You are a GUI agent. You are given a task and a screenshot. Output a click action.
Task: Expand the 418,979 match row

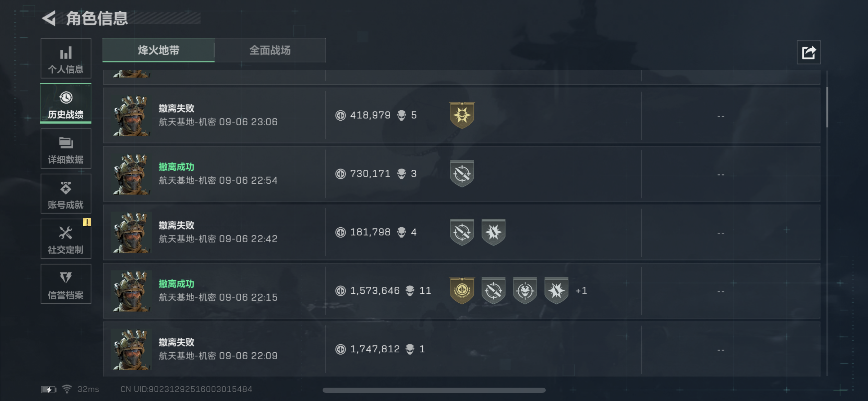pos(411,116)
